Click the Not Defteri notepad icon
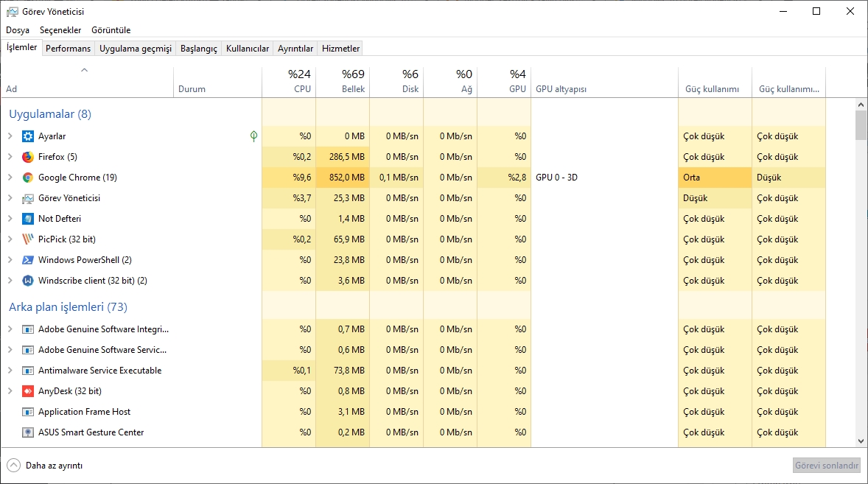Screen dimensions: 868x484 tap(28, 219)
